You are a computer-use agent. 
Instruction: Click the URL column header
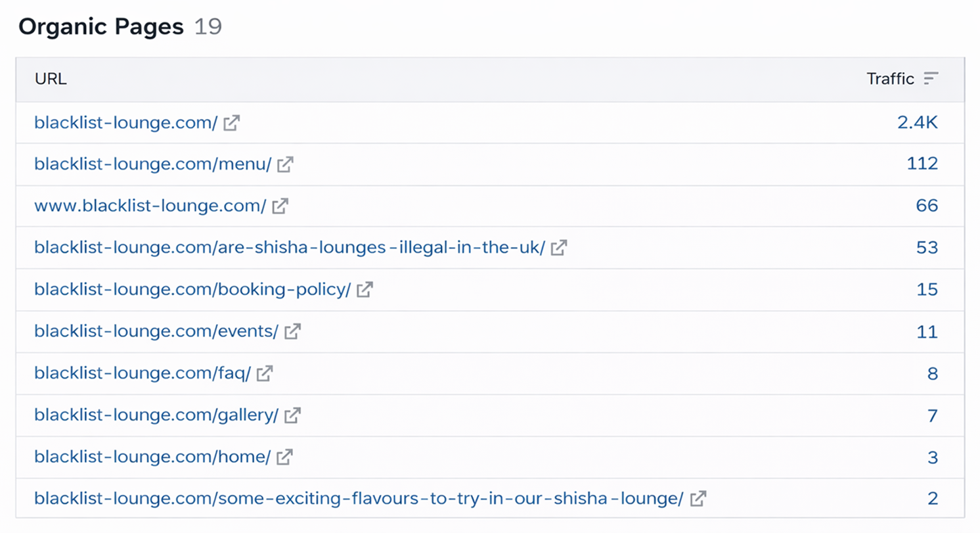click(51, 79)
